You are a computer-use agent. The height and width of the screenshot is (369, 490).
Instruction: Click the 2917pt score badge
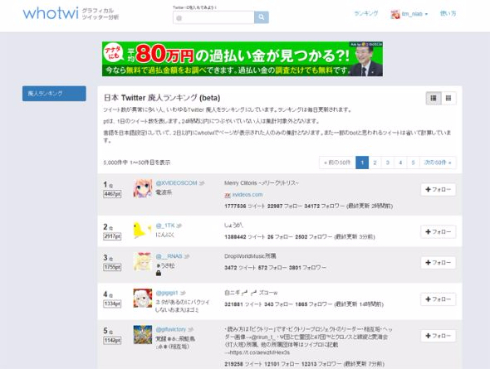(x=112, y=236)
